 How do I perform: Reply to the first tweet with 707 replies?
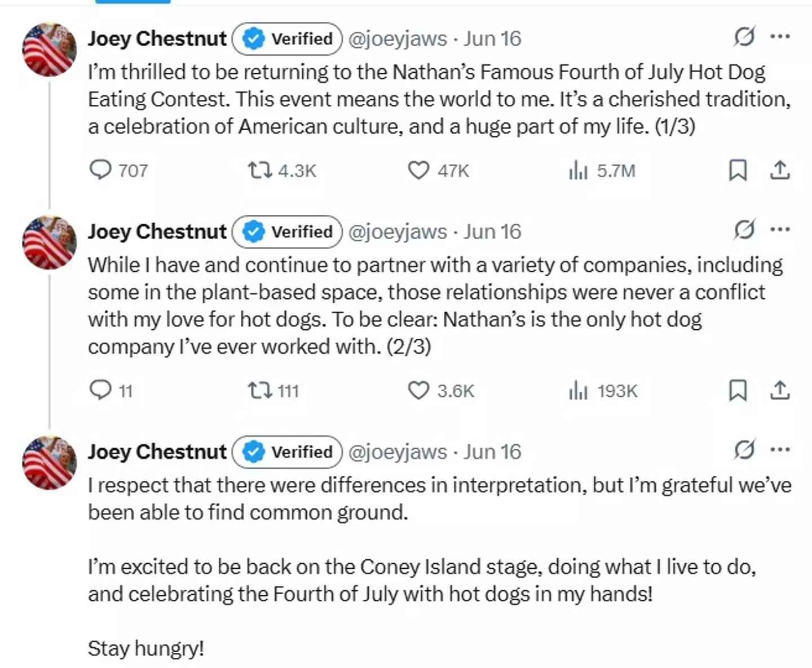[x=101, y=170]
